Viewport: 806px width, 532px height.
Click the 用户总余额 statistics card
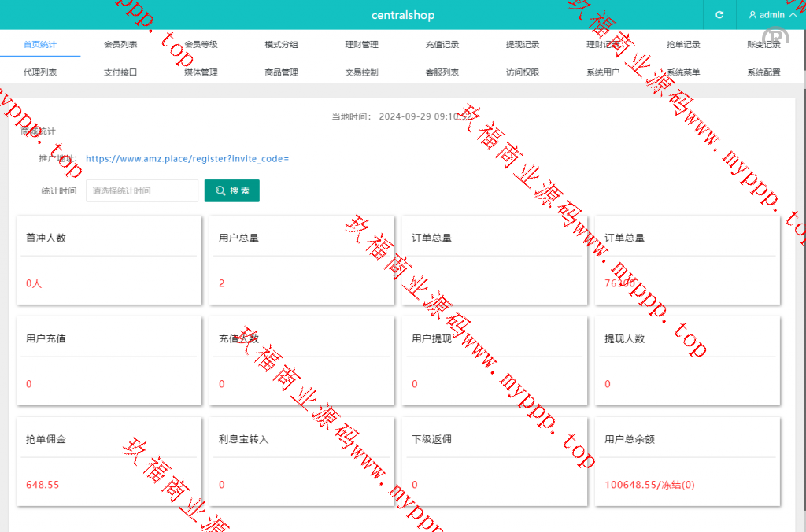pos(687,462)
